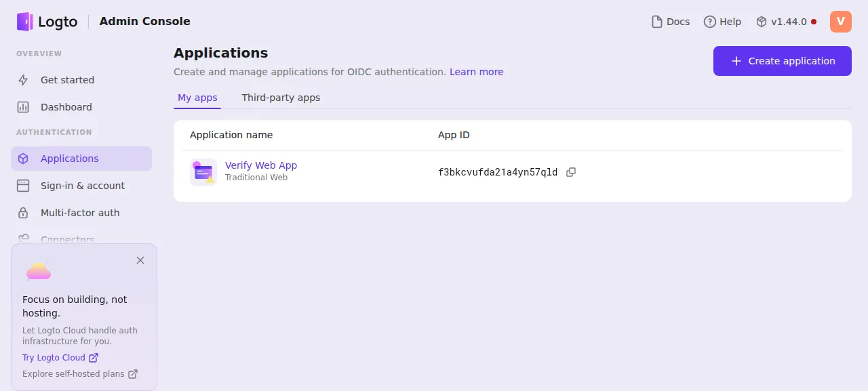Image resolution: width=868 pixels, height=391 pixels.
Task: Open Sign-in & account settings
Action: [x=81, y=186]
